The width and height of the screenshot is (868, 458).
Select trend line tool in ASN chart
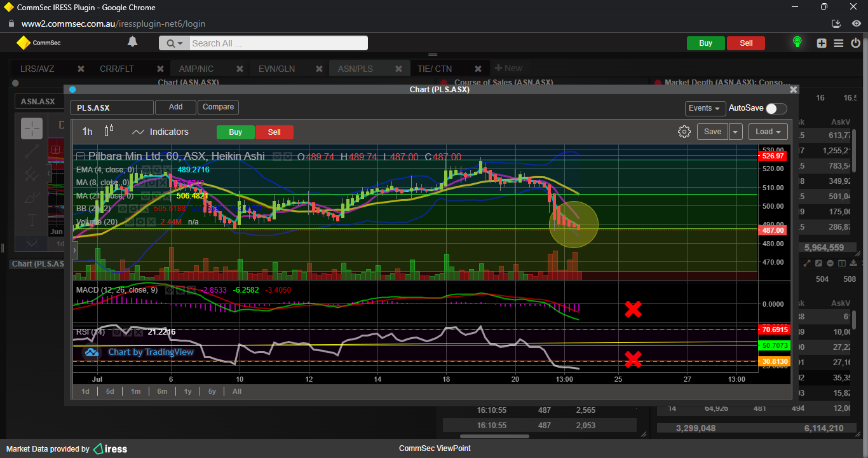click(32, 151)
